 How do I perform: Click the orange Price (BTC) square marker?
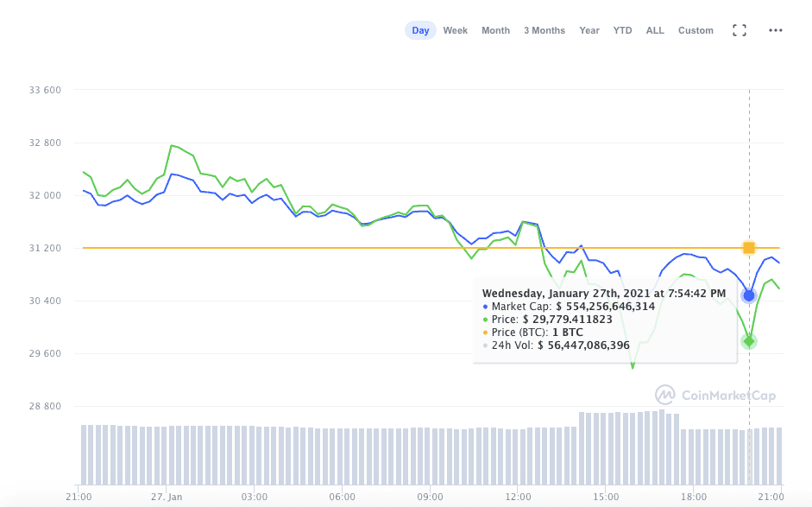point(749,248)
